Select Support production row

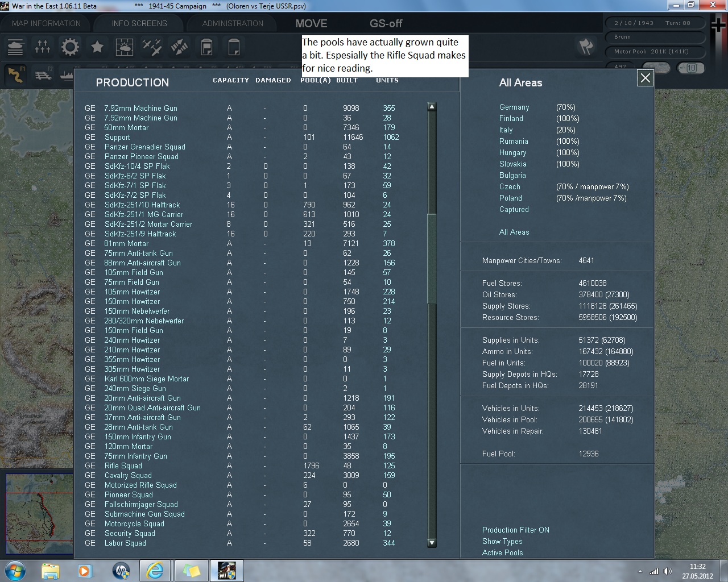click(241, 137)
